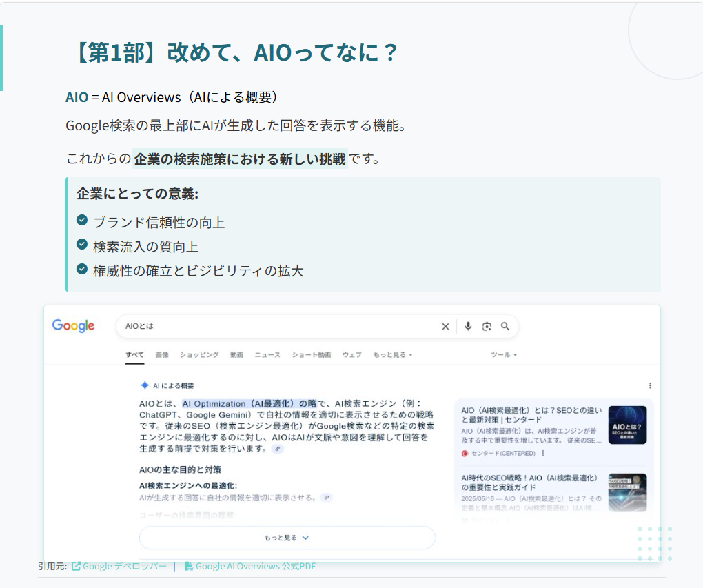Image resolution: width=703 pixels, height=588 pixels.
Task: Click the list item 検索流入の質向上
Action: click(145, 246)
